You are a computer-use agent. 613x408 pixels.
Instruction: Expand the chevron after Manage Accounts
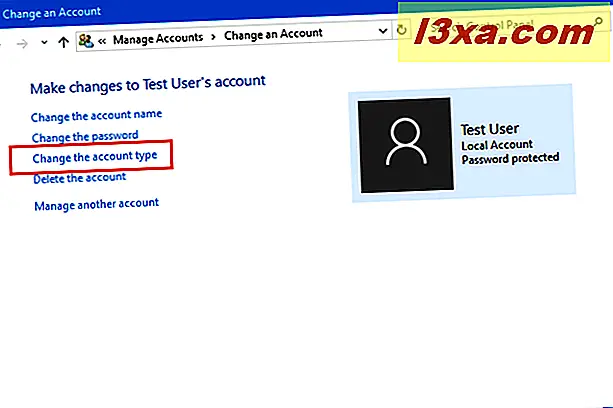(213, 37)
